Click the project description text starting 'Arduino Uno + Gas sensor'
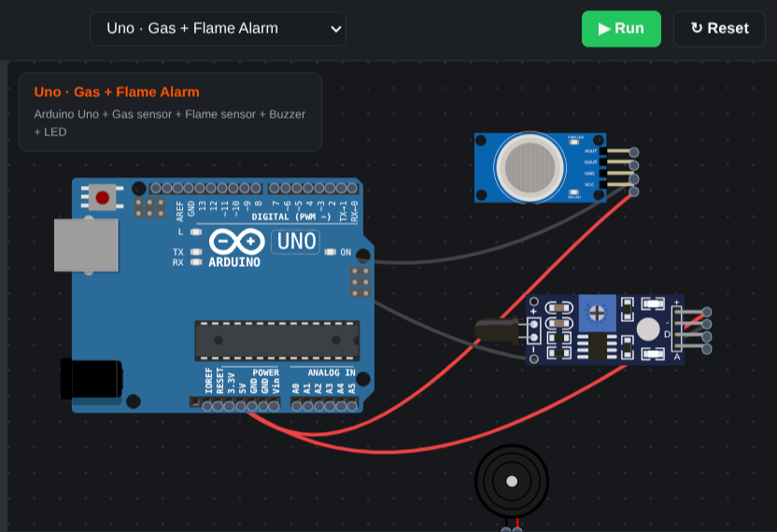777x532 pixels. coord(170,123)
